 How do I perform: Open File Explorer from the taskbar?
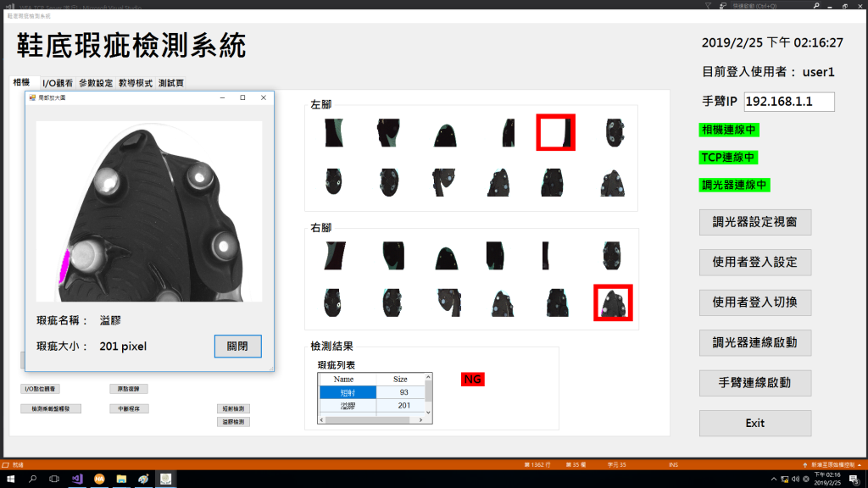coord(121,479)
